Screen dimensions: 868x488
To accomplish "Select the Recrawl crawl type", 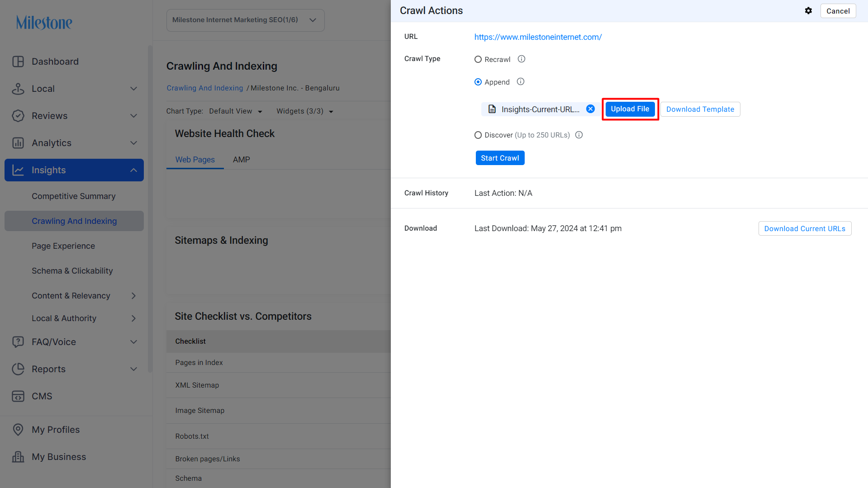I will (478, 59).
